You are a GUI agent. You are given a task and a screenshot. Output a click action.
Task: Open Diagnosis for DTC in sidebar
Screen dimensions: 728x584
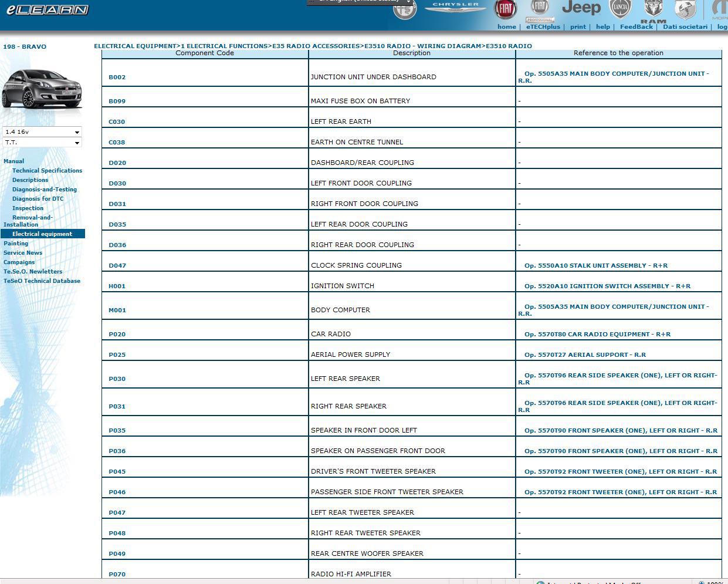(38, 199)
